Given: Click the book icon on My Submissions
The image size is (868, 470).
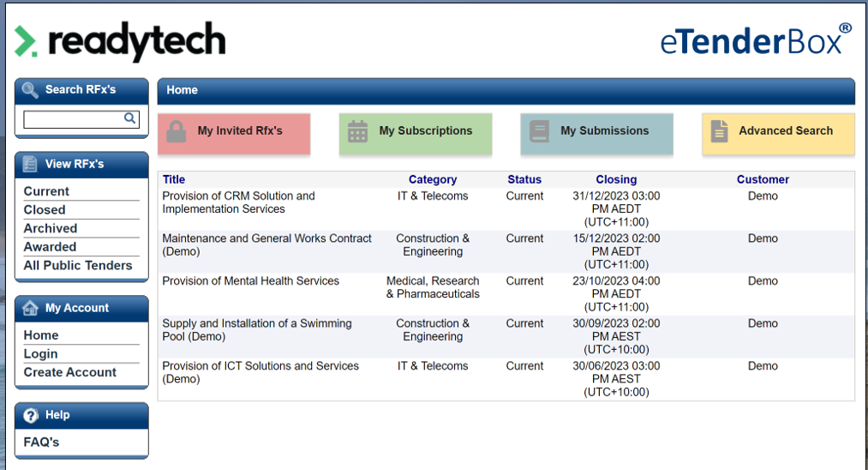Looking at the screenshot, I should click(x=539, y=131).
